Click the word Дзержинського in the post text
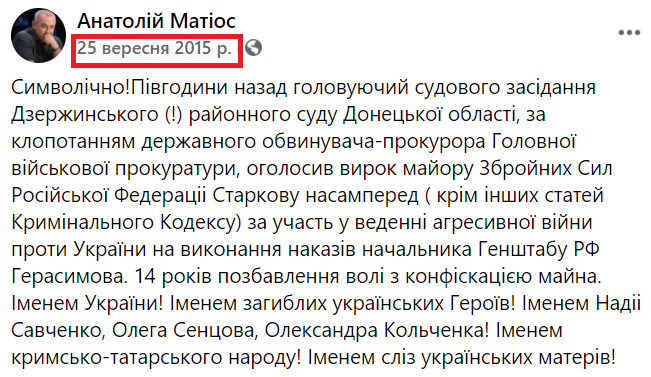The width and height of the screenshot is (651, 377). (x=85, y=115)
